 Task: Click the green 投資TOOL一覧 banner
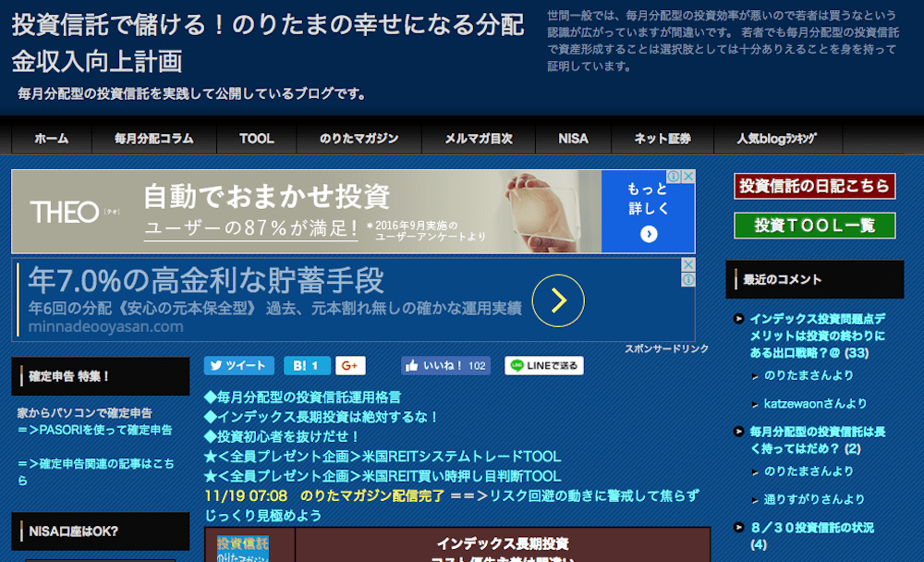[814, 226]
